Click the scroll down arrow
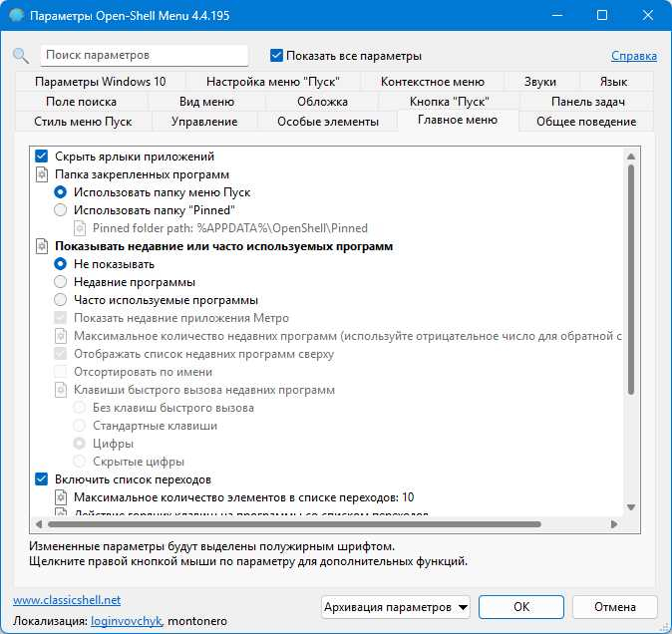The image size is (672, 634). [631, 507]
